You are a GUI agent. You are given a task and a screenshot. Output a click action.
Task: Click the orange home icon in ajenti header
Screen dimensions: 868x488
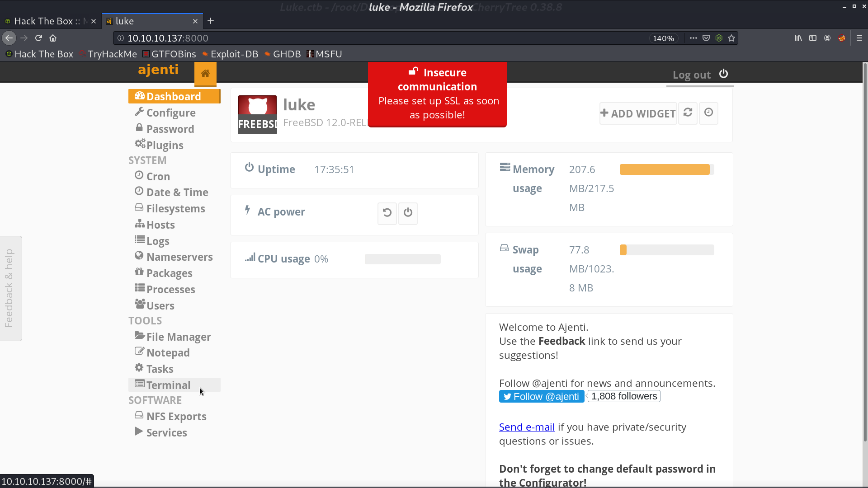point(205,74)
